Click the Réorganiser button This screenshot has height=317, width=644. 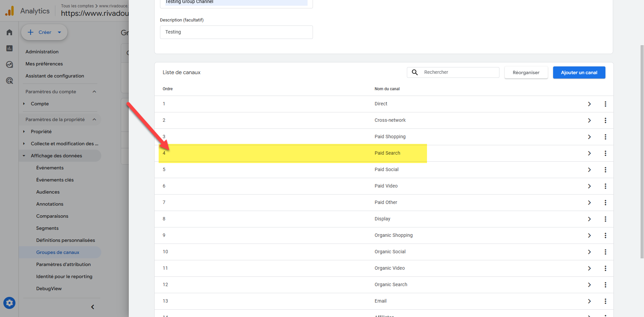coord(526,72)
